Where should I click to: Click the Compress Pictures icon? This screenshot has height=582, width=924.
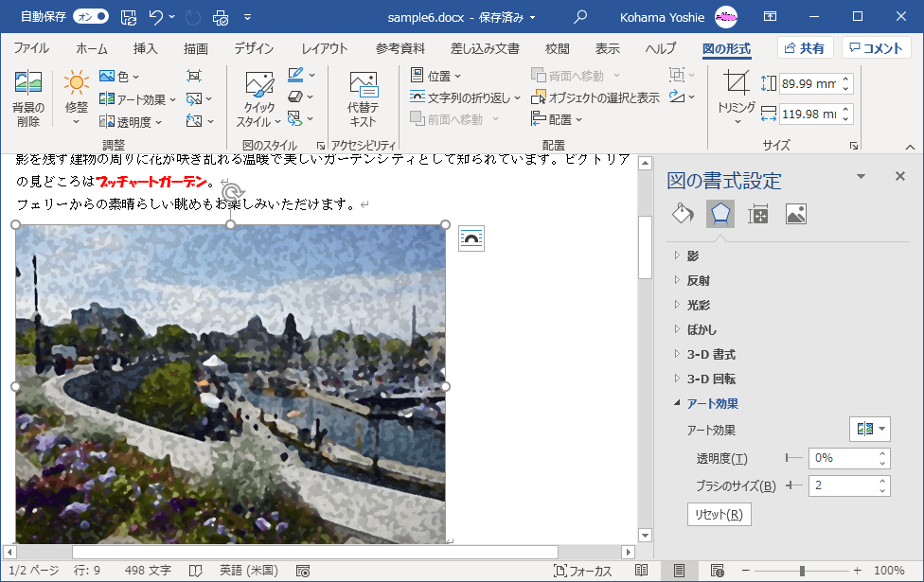[194, 76]
